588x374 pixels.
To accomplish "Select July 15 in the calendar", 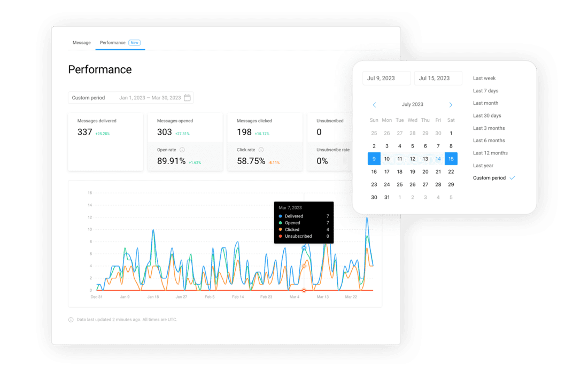I will point(451,159).
